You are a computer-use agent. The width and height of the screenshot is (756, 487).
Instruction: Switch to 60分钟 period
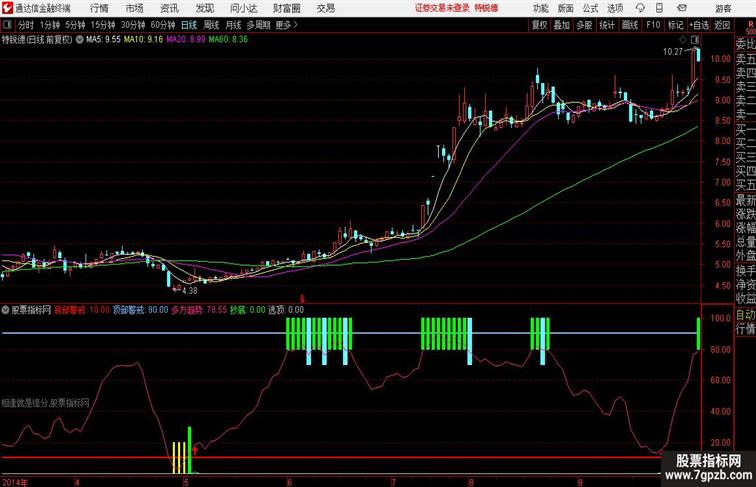pos(162,25)
